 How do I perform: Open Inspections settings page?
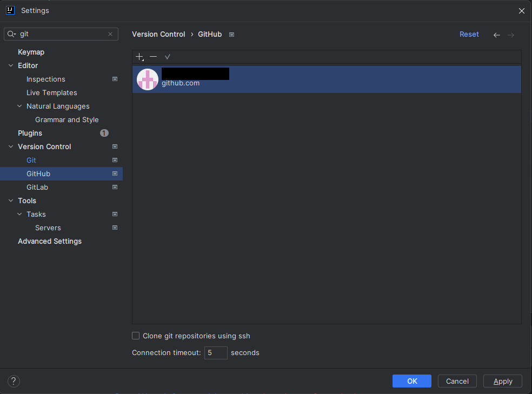pyautogui.click(x=46, y=79)
